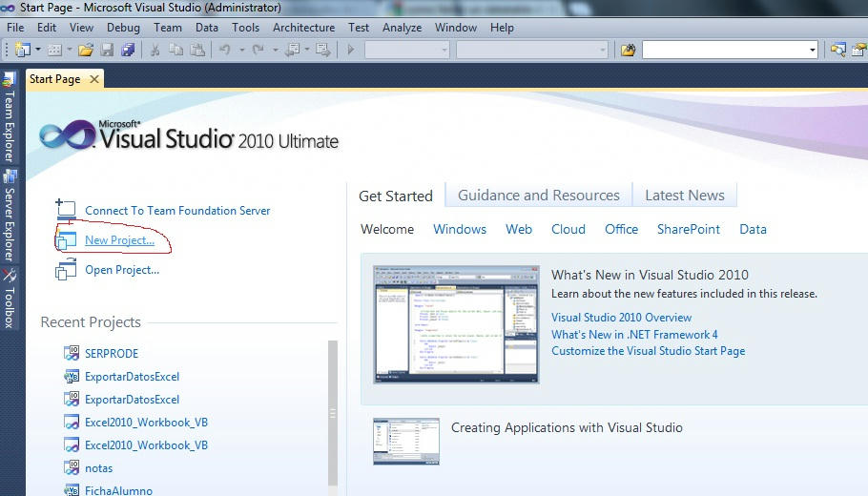Open the File menu
This screenshot has height=496, width=868.
pos(15,27)
